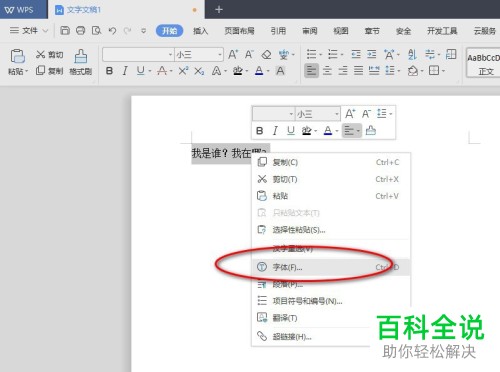Screen dimensions: 500x372
Task: Select the 正文 style thumbnail
Action: 484,63
